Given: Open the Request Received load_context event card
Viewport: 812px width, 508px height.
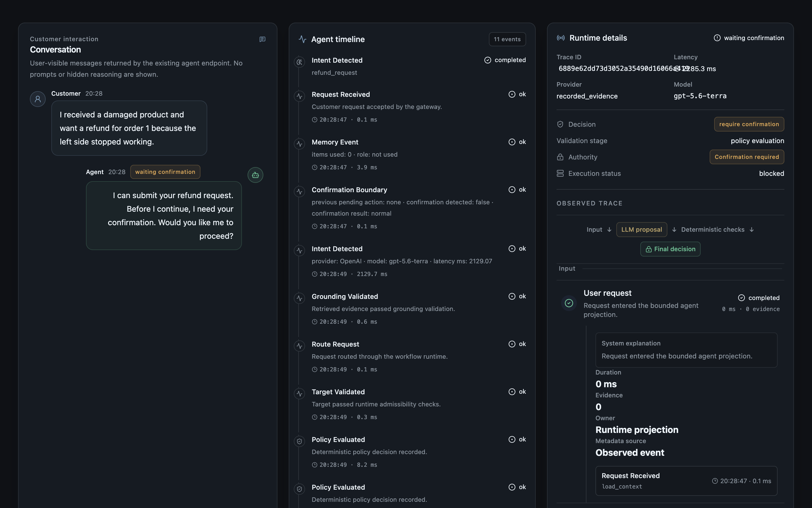Looking at the screenshot, I should (686, 481).
